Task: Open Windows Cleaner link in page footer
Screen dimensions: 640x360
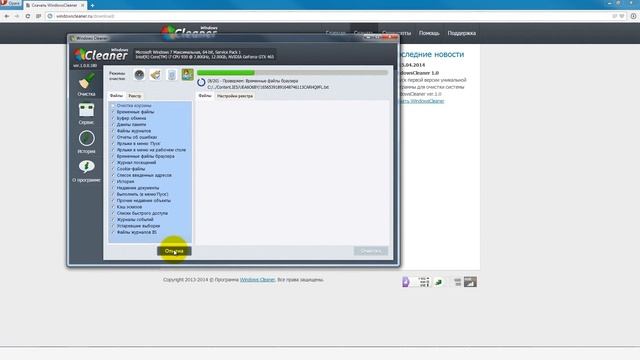Action: pyautogui.click(x=258, y=280)
